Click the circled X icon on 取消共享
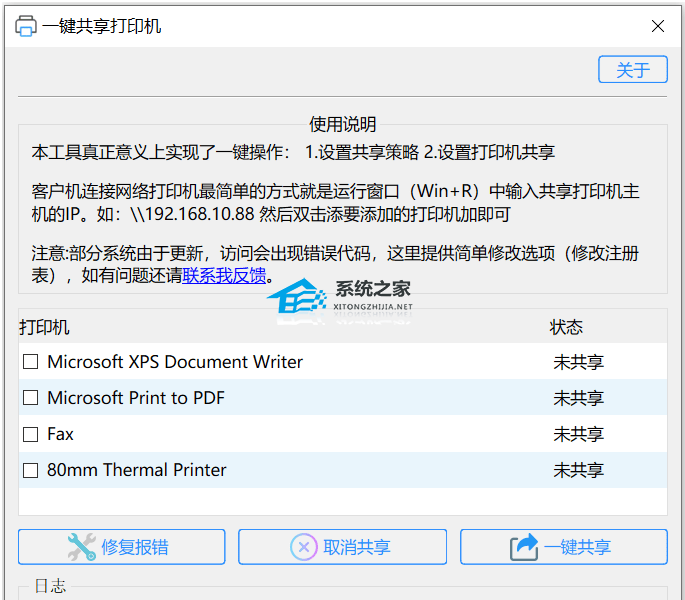Image resolution: width=685 pixels, height=600 pixels. [304, 547]
